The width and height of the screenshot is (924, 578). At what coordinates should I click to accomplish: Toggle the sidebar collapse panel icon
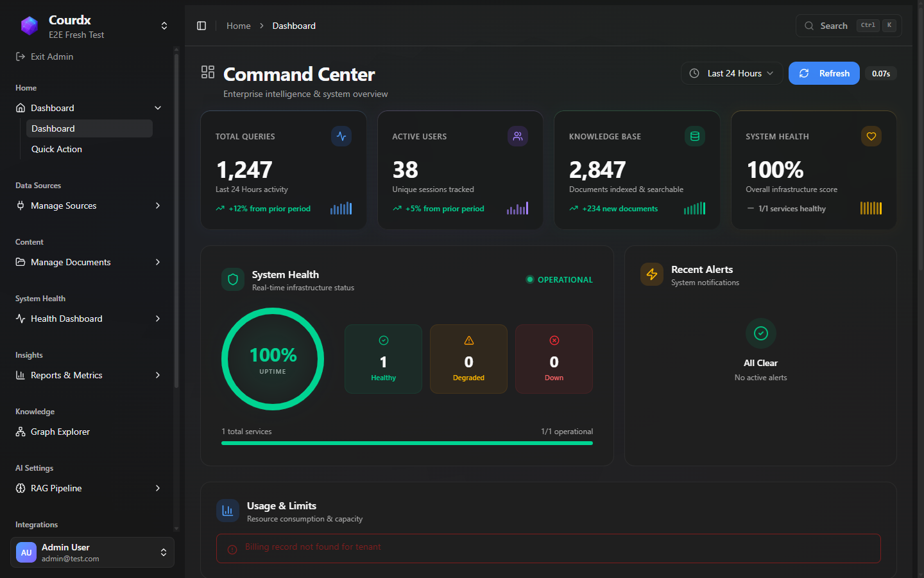click(201, 25)
